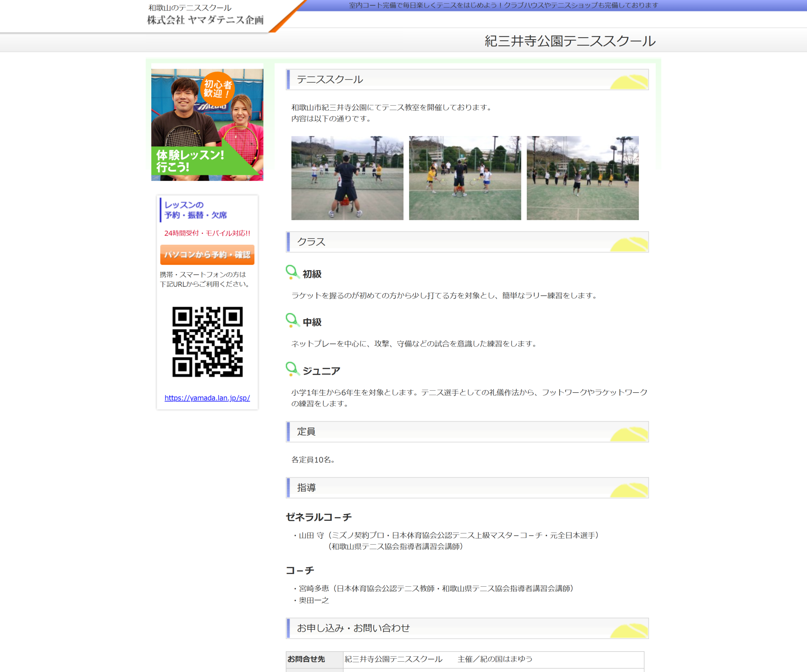Click the 定員 section header label
The height and width of the screenshot is (672, 807).
point(306,431)
